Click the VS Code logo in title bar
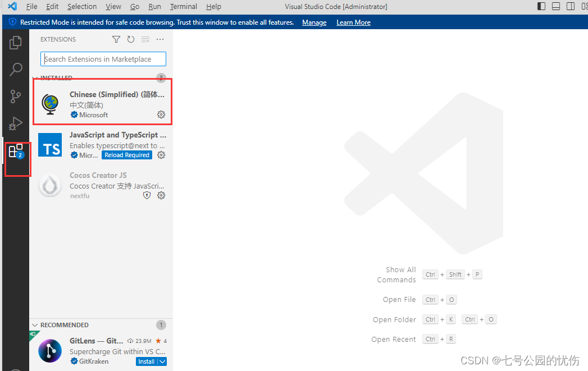This screenshot has height=371, width=588. tap(12, 6)
